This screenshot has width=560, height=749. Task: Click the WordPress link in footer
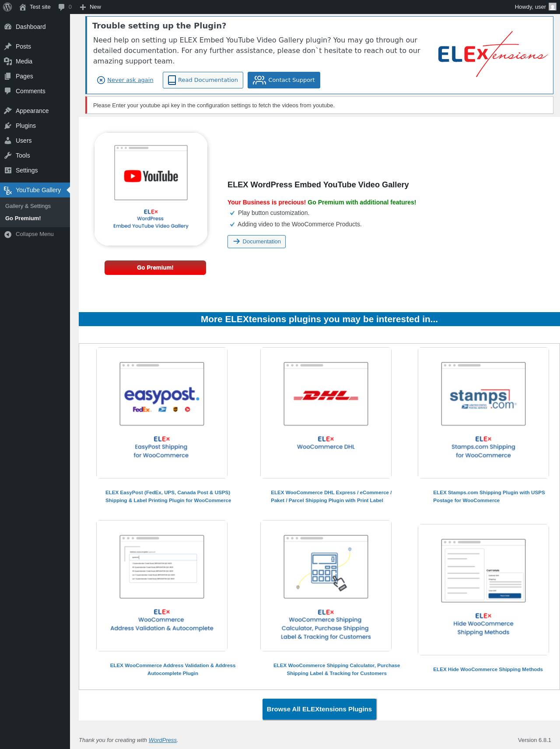point(163,740)
